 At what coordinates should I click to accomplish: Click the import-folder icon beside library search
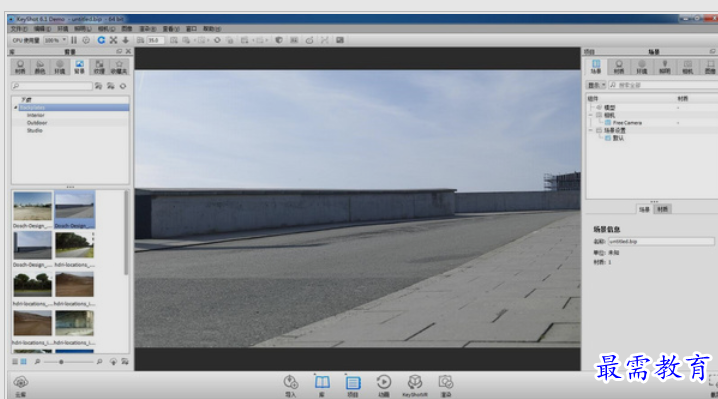click(111, 86)
